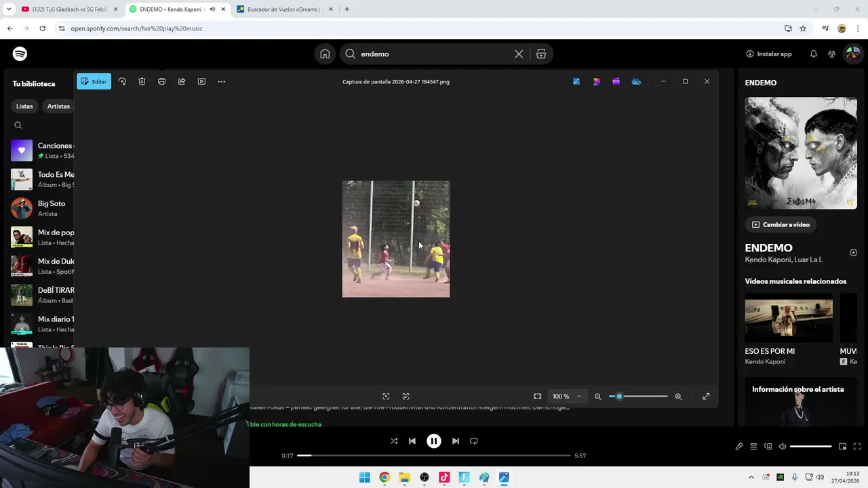
Task: Connect to a device in Spotify
Action: click(x=768, y=447)
